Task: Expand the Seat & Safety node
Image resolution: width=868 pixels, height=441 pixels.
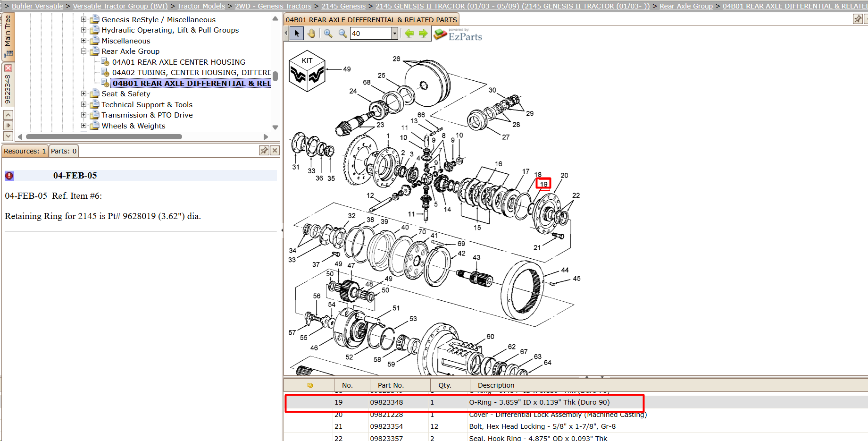Action: [83, 93]
